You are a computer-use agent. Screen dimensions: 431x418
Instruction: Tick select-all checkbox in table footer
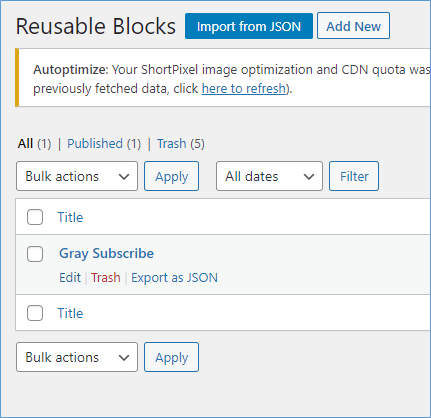click(x=35, y=313)
